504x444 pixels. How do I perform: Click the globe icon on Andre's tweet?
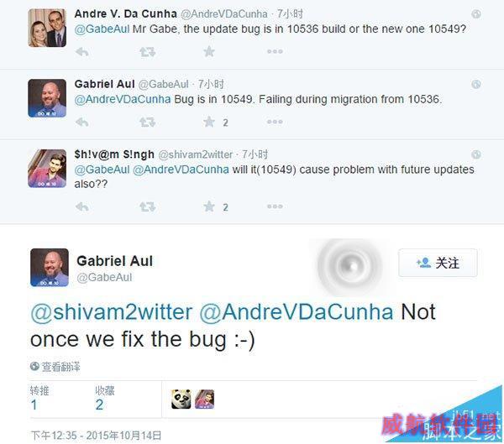tap(476, 14)
